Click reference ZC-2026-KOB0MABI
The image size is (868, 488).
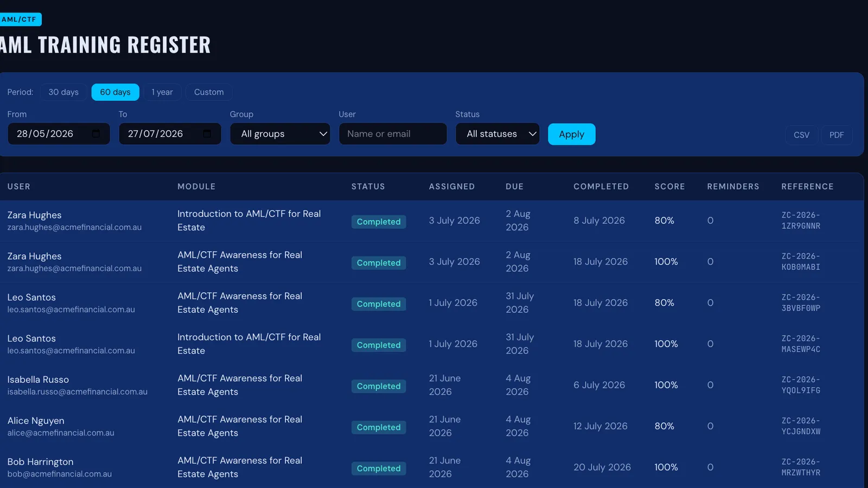[x=801, y=262]
